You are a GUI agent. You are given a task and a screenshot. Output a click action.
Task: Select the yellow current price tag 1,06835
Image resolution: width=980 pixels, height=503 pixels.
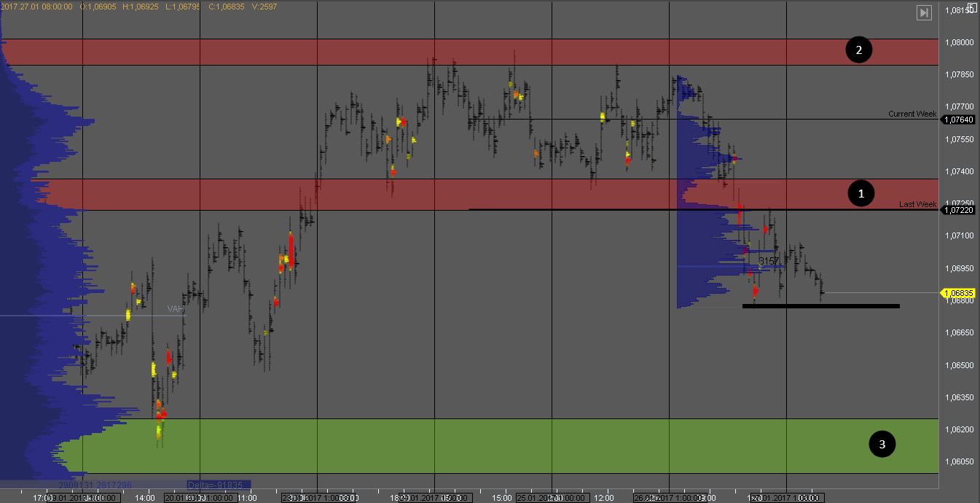[x=957, y=293]
